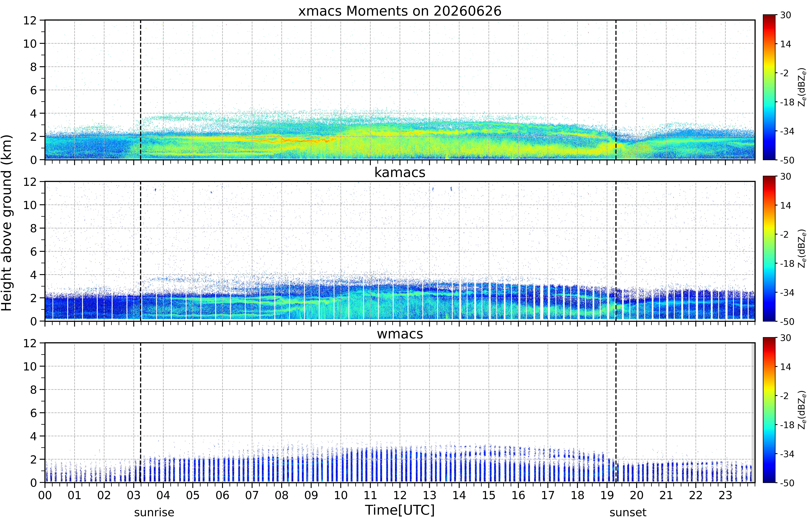Click the 'Height above ground (km)' axis label

tap(7, 223)
